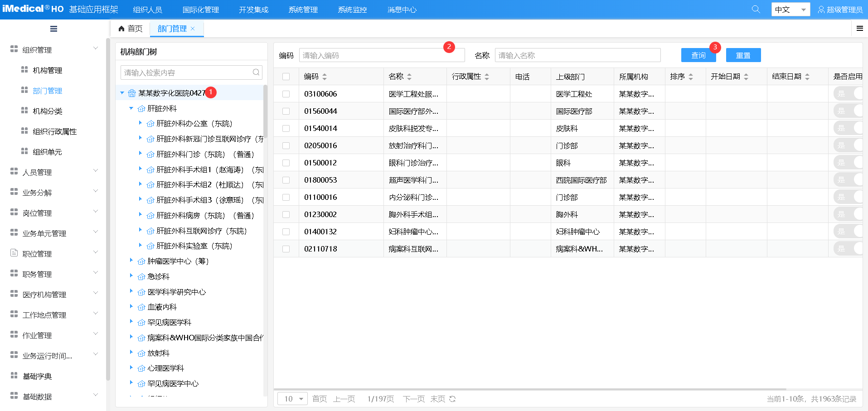Focus the 名称 input field

[x=577, y=55]
